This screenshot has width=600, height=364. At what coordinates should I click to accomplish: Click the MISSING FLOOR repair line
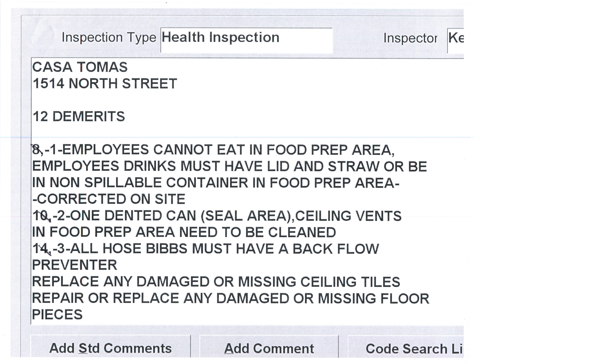coord(231,298)
